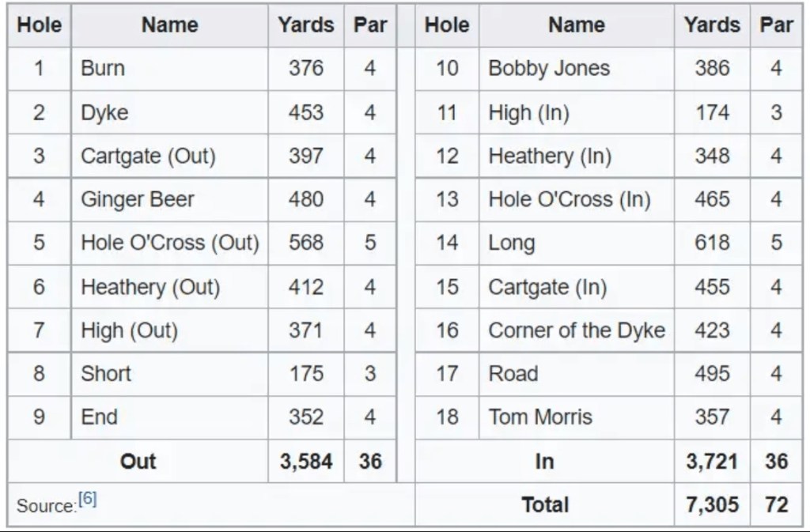Click the "Out" subtotal row label
This screenshot has height=532, width=810.
pos(138,461)
